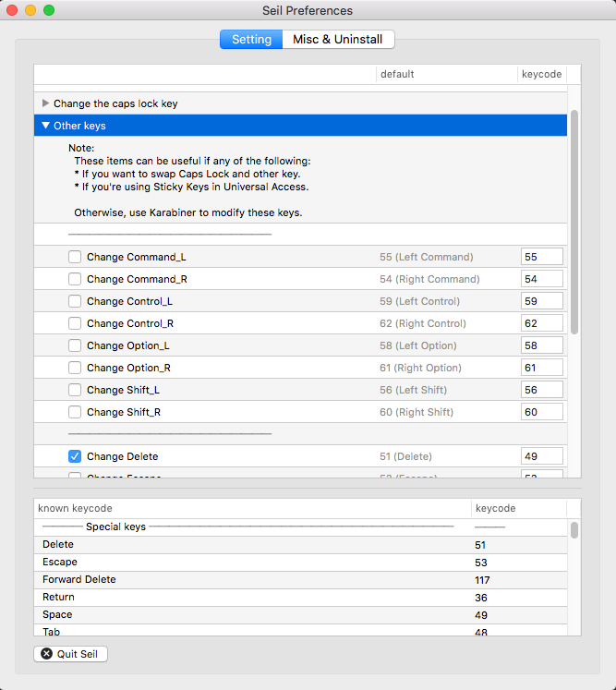Image resolution: width=616 pixels, height=690 pixels.
Task: Select the Forward Delete known keycode row
Action: (x=300, y=580)
